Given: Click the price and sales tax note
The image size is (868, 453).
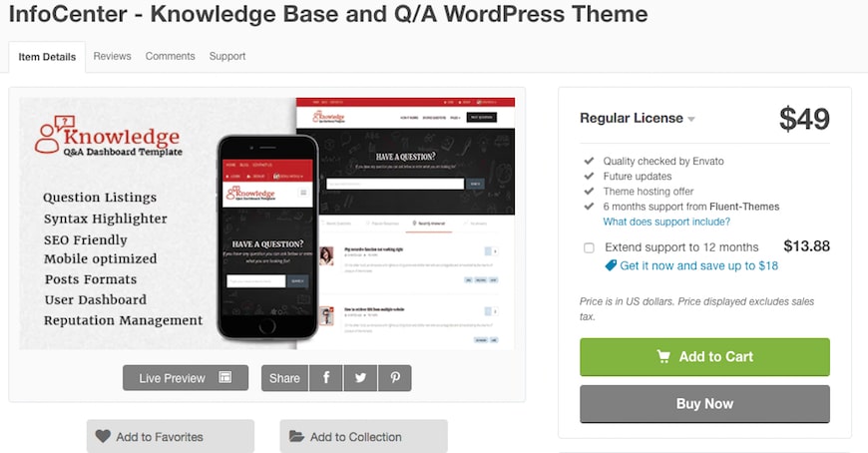Looking at the screenshot, I should [x=697, y=309].
